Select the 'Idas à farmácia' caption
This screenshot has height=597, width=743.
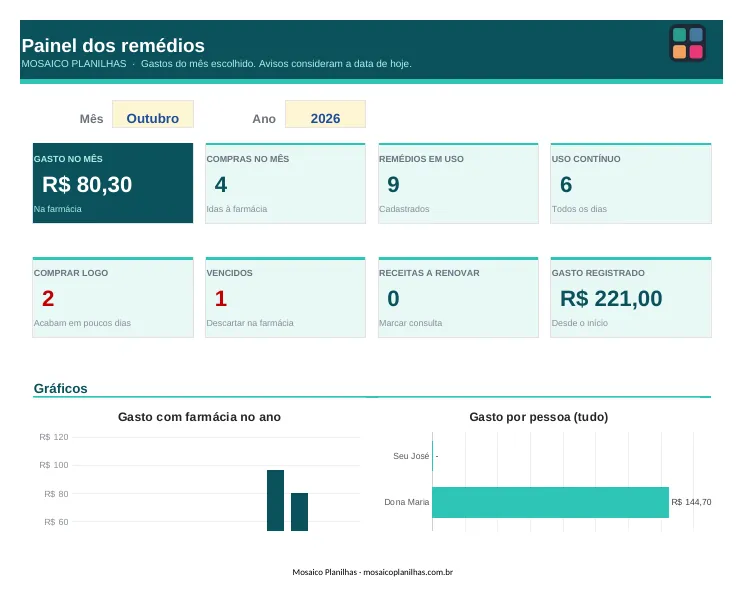pyautogui.click(x=236, y=209)
